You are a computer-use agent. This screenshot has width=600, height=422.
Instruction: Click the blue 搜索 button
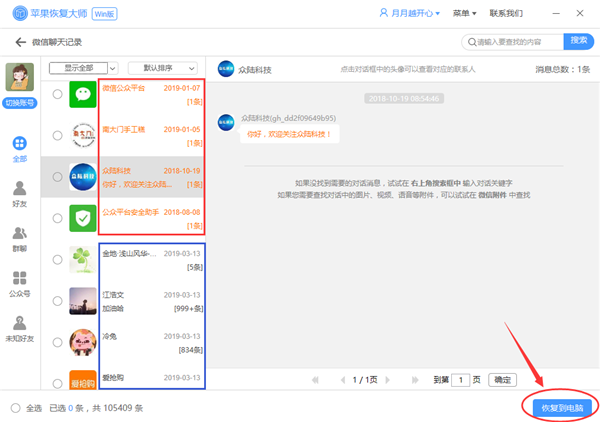pos(579,41)
